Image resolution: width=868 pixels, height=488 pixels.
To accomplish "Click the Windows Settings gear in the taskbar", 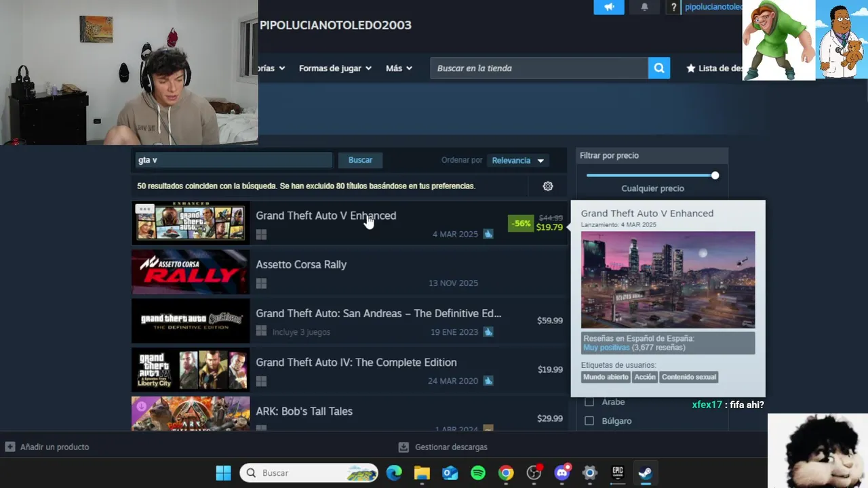I will coord(589,473).
